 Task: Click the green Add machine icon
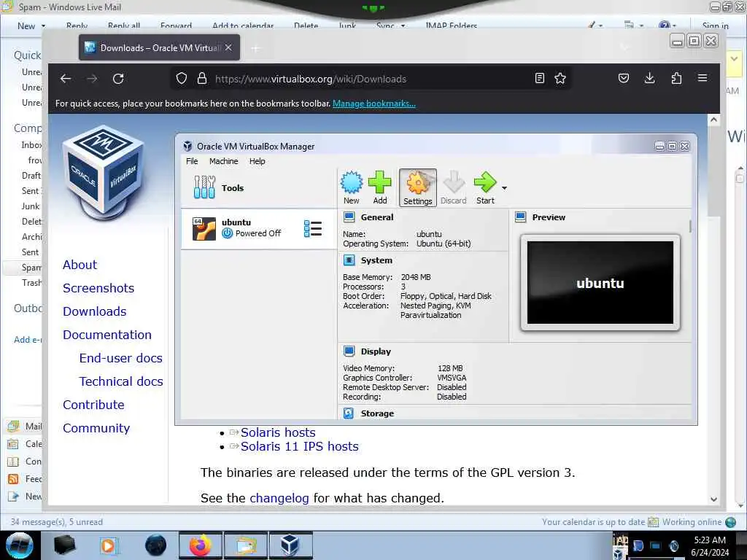point(379,187)
